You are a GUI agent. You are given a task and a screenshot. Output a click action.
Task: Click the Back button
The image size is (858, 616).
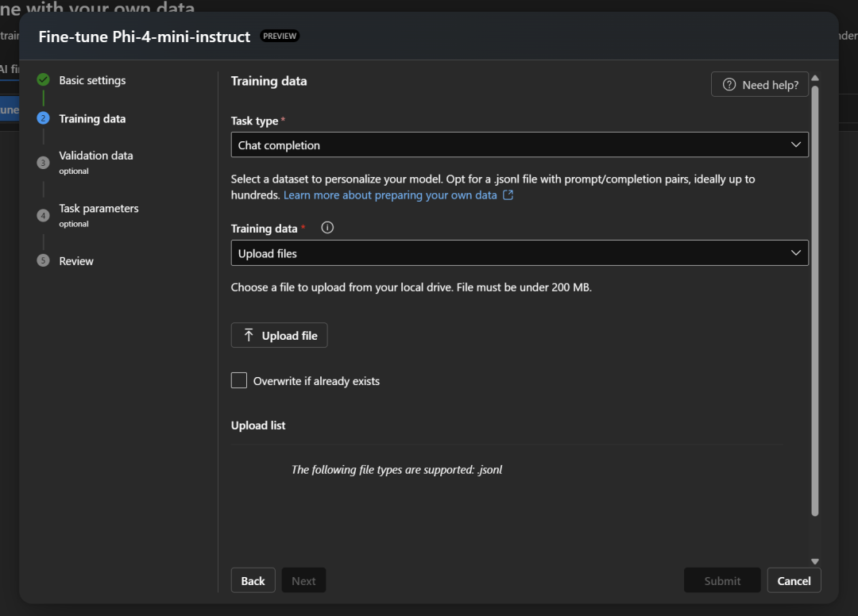(x=253, y=580)
